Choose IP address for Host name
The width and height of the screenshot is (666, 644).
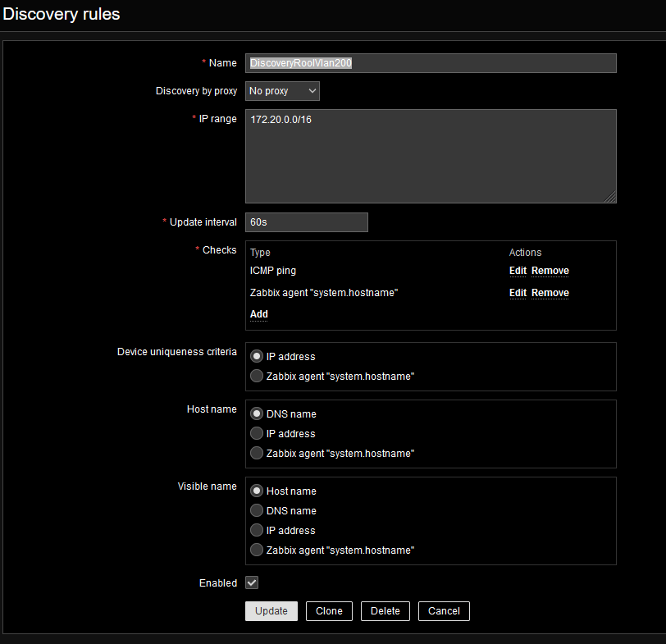(x=257, y=434)
